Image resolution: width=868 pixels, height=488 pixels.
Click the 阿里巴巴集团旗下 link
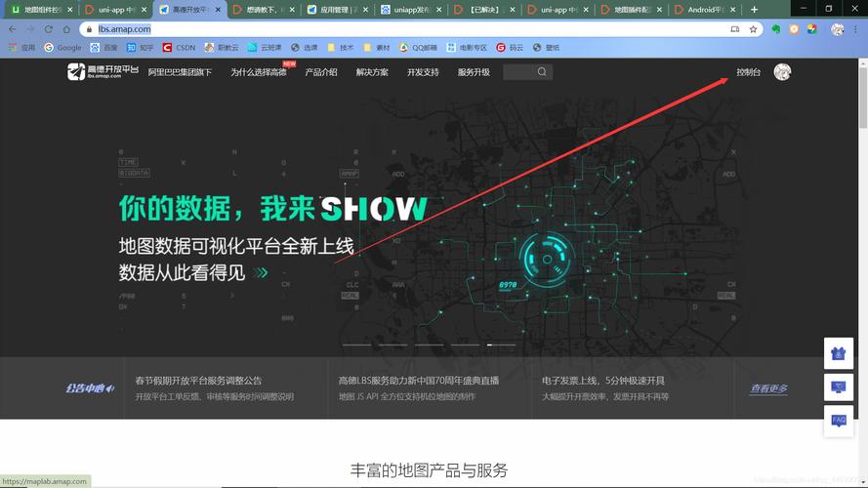(180, 72)
